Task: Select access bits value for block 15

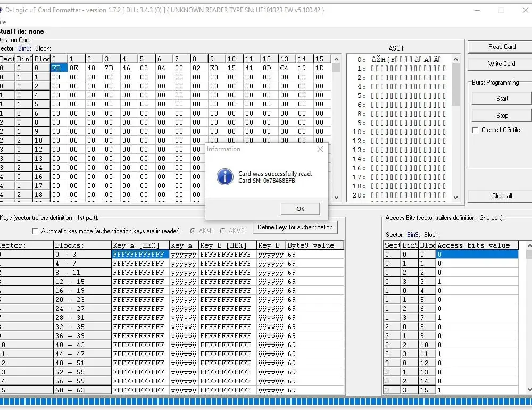Action: pos(477,390)
